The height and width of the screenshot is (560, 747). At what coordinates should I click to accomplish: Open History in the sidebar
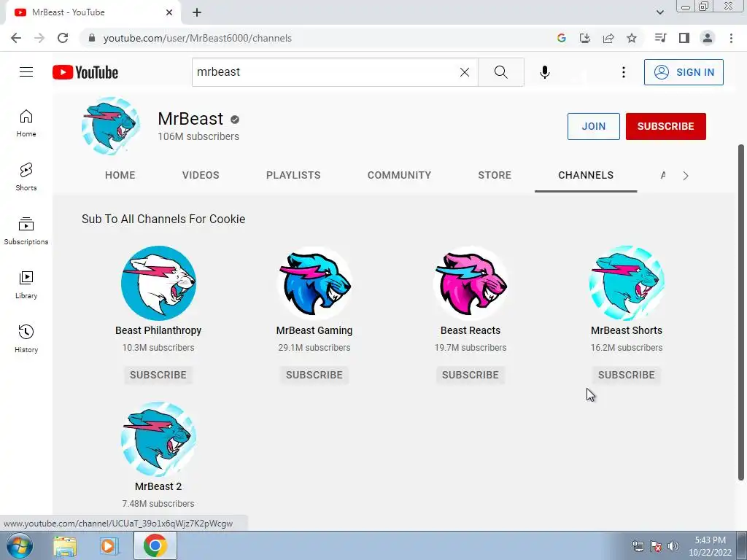point(26,338)
